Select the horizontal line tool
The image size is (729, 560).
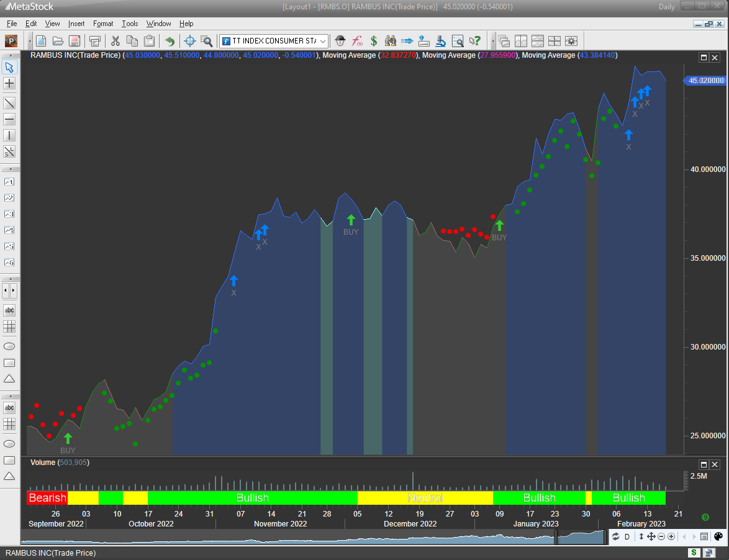9,119
